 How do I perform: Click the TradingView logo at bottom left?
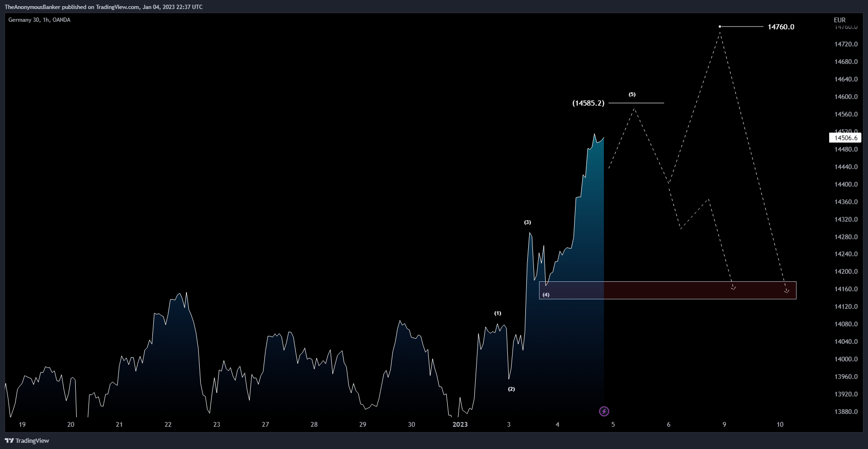27,440
